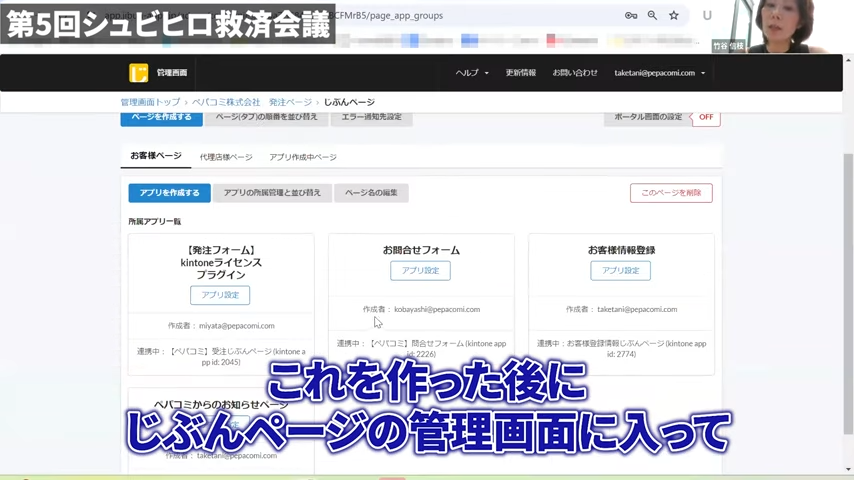Click アプリの所属管理と並び替え button
Viewport: 854px width, 480px height.
click(x=272, y=193)
